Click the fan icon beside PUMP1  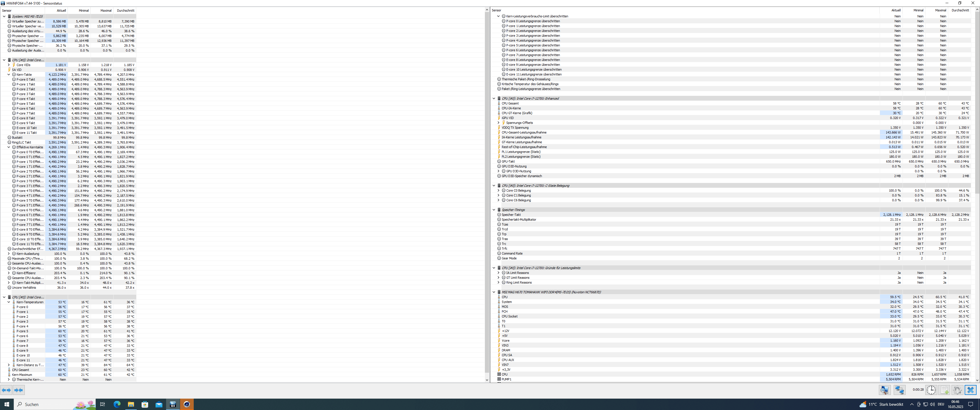pos(499,379)
